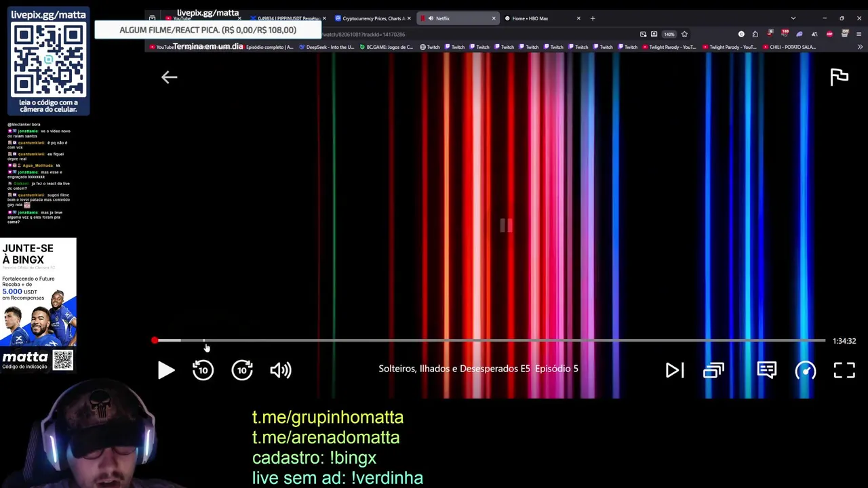
Task: Jump to the next episode
Action: pos(675,370)
